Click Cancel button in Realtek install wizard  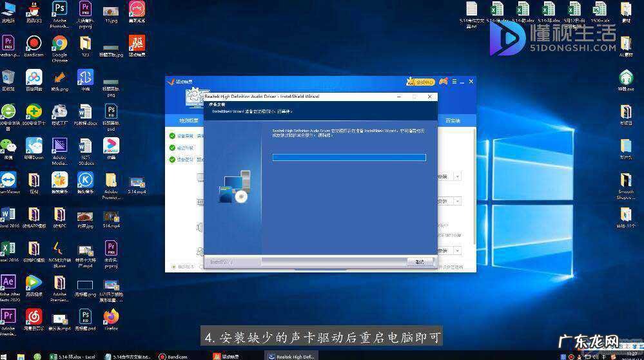pyautogui.click(x=420, y=261)
